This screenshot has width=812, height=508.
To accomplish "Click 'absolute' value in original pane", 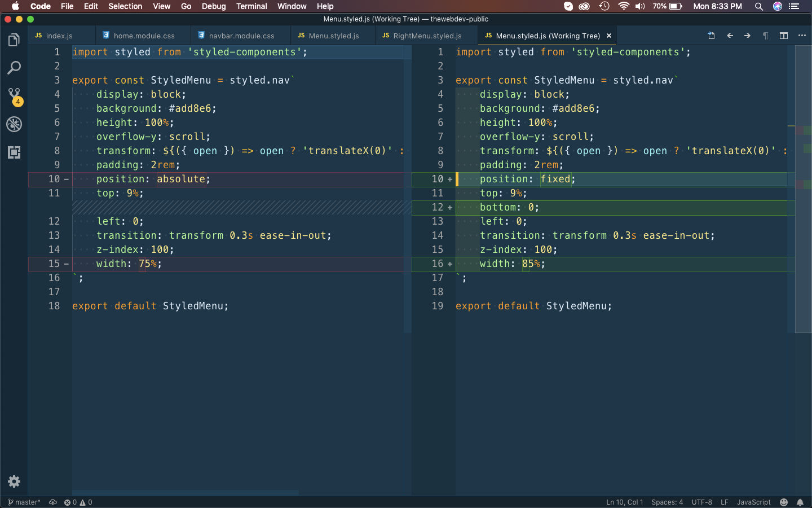I will 181,179.
